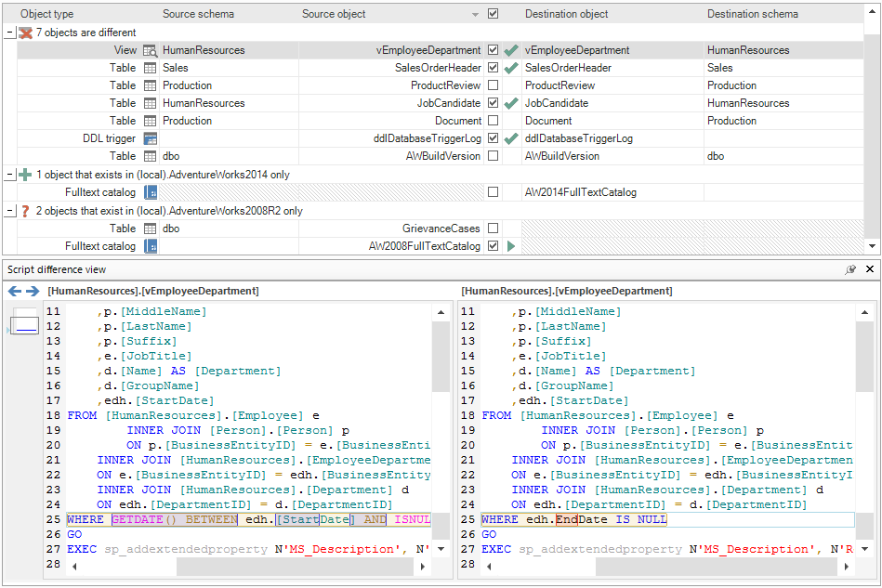Screen dimensions: 882x588
Task: Click the table icon in ProductReview row
Action: [151, 85]
